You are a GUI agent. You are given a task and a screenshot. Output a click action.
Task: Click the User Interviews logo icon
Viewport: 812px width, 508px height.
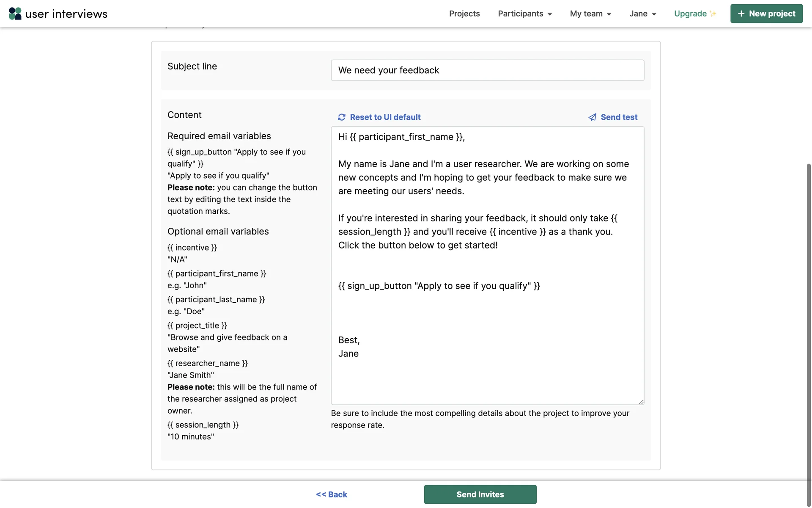(15, 14)
